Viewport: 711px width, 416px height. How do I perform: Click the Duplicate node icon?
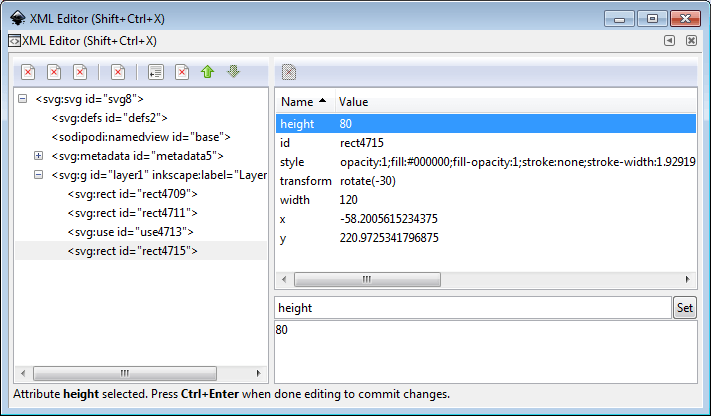pyautogui.click(x=80, y=72)
